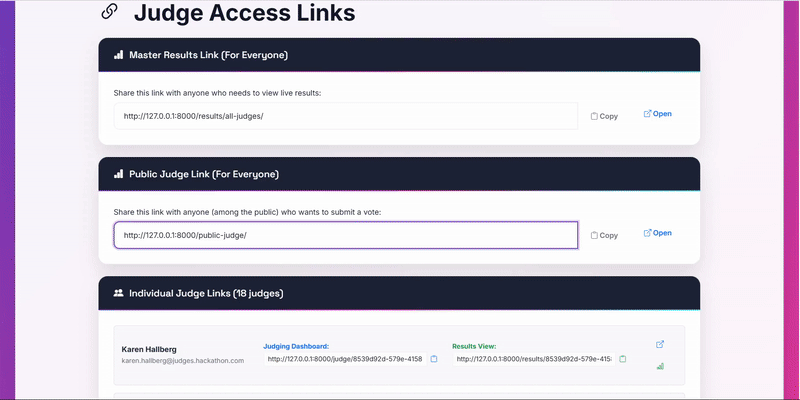
Task: Copy Karen's Judging Dashboard link via clipboard icon
Action: click(x=434, y=359)
